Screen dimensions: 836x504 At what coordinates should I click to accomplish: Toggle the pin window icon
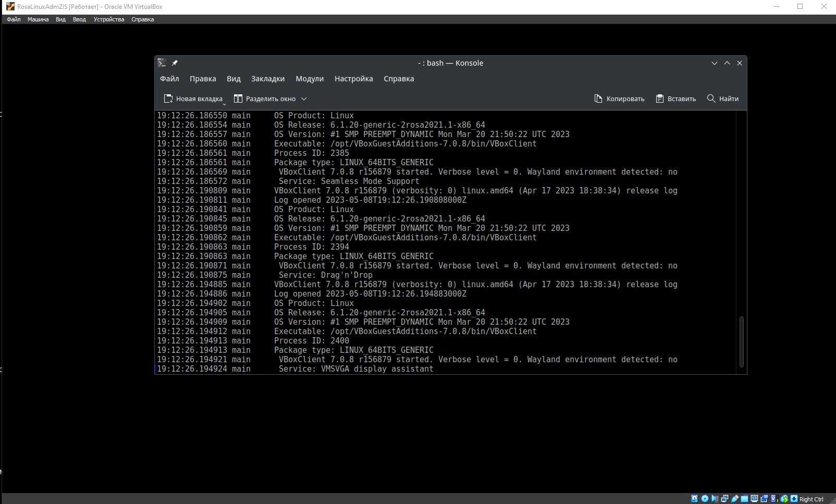[175, 63]
